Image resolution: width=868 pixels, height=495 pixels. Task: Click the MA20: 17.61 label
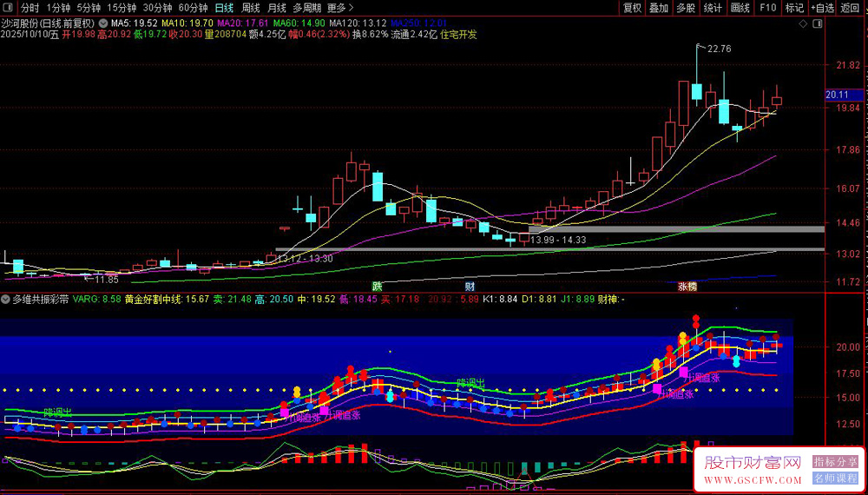pyautogui.click(x=243, y=23)
